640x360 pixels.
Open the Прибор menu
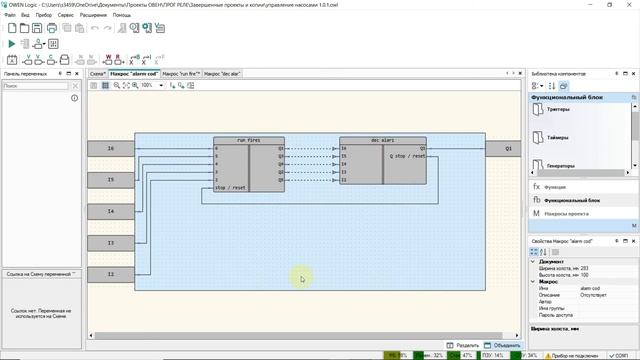point(44,15)
